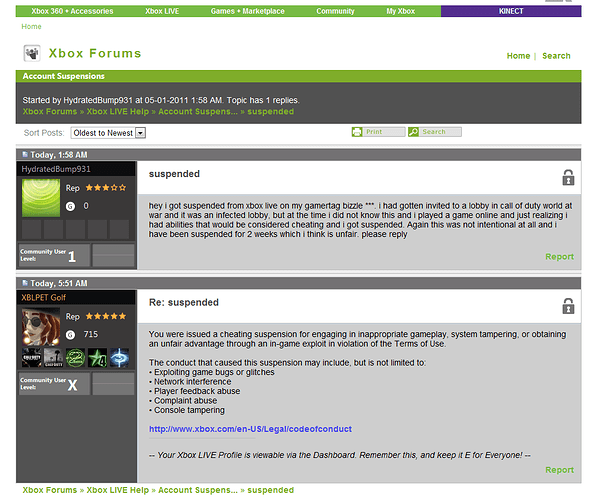The image size is (591, 500).
Task: Open the My Xbox nav item
Action: click(401, 11)
